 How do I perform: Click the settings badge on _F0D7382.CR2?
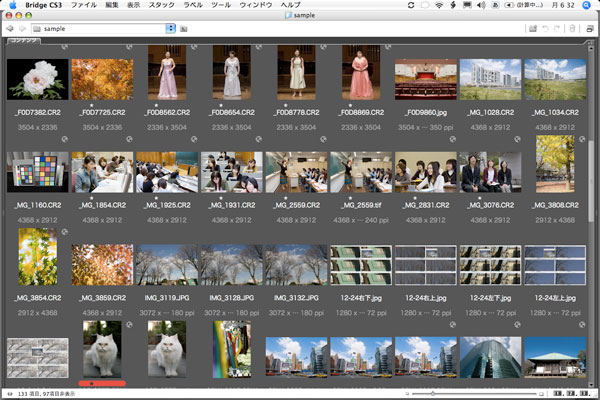pyautogui.click(x=64, y=47)
